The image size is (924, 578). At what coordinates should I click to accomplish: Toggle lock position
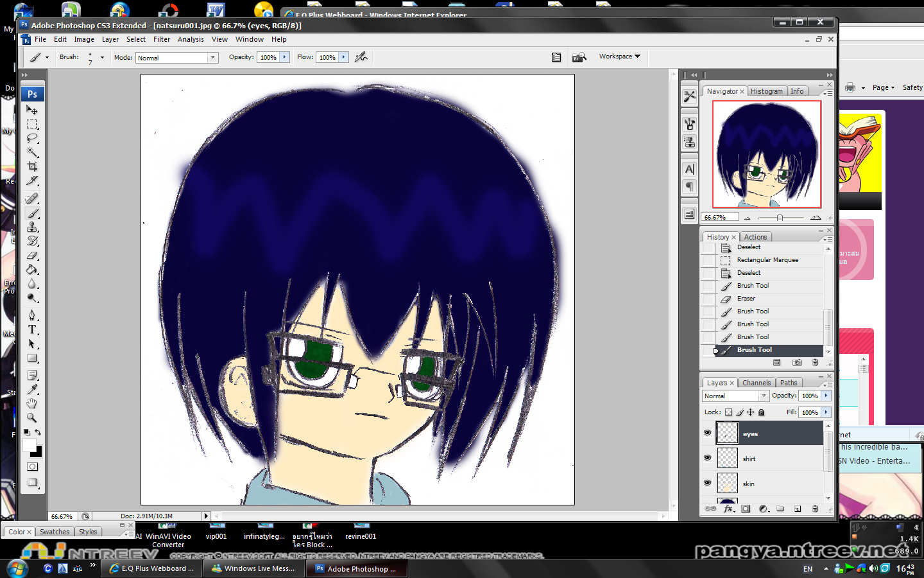pos(750,412)
